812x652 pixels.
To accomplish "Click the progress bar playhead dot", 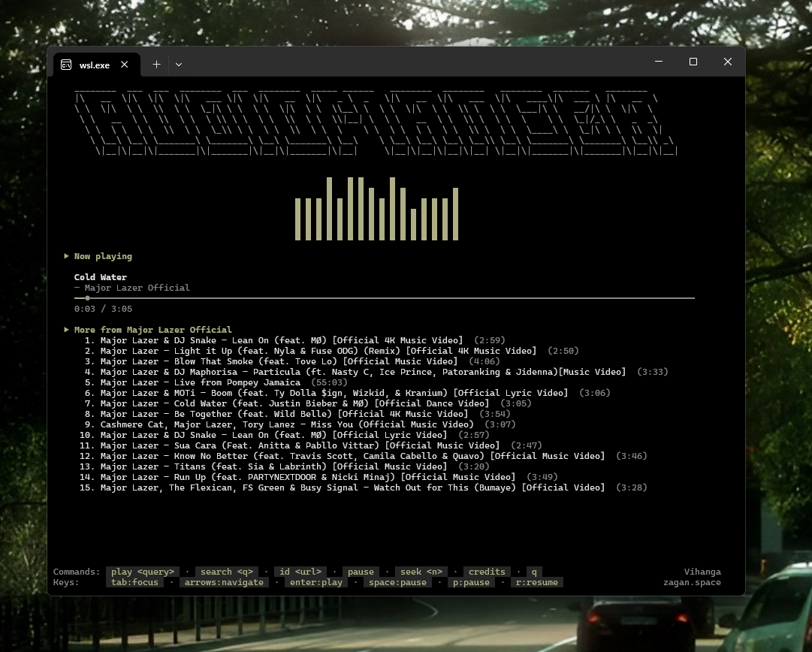I will pos(88,298).
